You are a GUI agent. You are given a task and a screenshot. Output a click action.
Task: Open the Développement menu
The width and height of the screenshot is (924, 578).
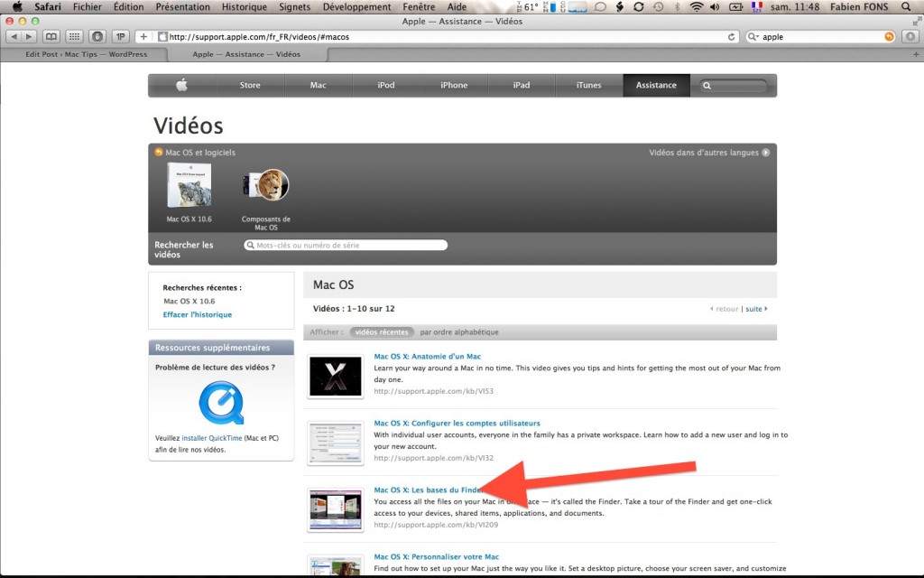pos(357,7)
